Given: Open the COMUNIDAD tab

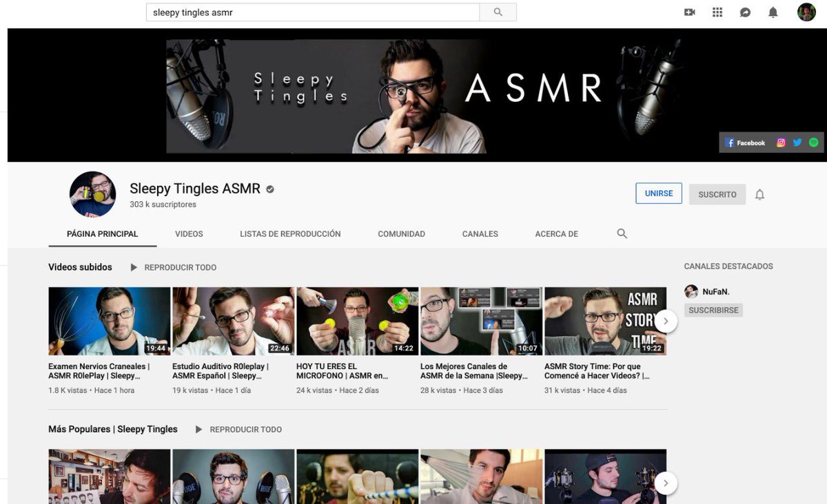Looking at the screenshot, I should (x=401, y=234).
